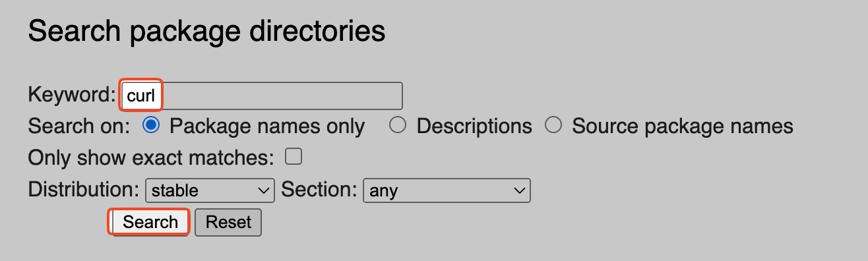
Task: Focus the Keyword input containing curl
Action: 262,96
